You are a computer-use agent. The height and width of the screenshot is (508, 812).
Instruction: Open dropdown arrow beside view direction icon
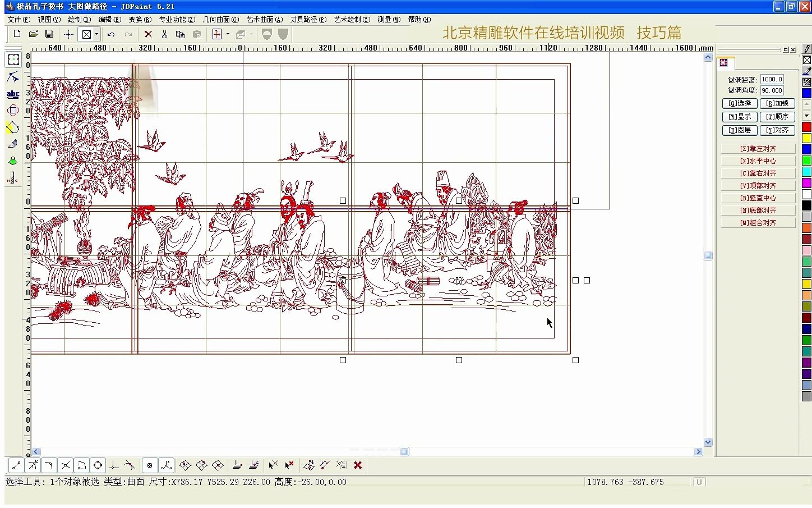pyautogui.click(x=228, y=34)
